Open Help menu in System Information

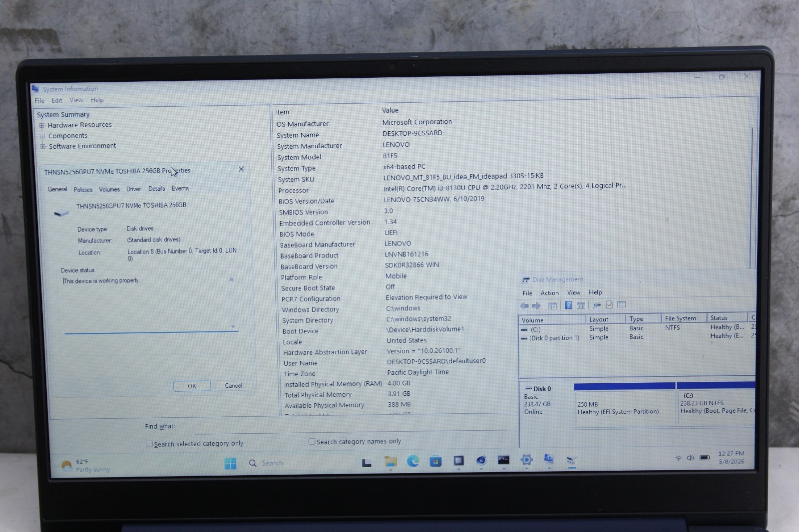97,100
